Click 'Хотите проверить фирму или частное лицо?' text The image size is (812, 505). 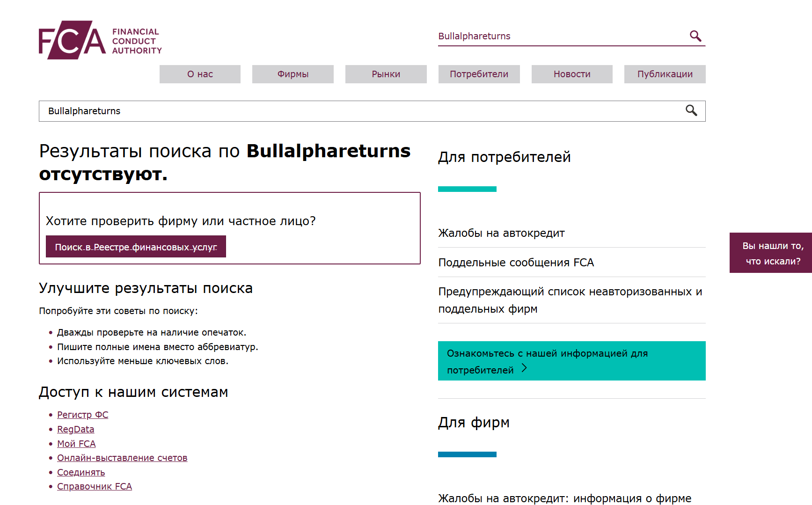[181, 221]
